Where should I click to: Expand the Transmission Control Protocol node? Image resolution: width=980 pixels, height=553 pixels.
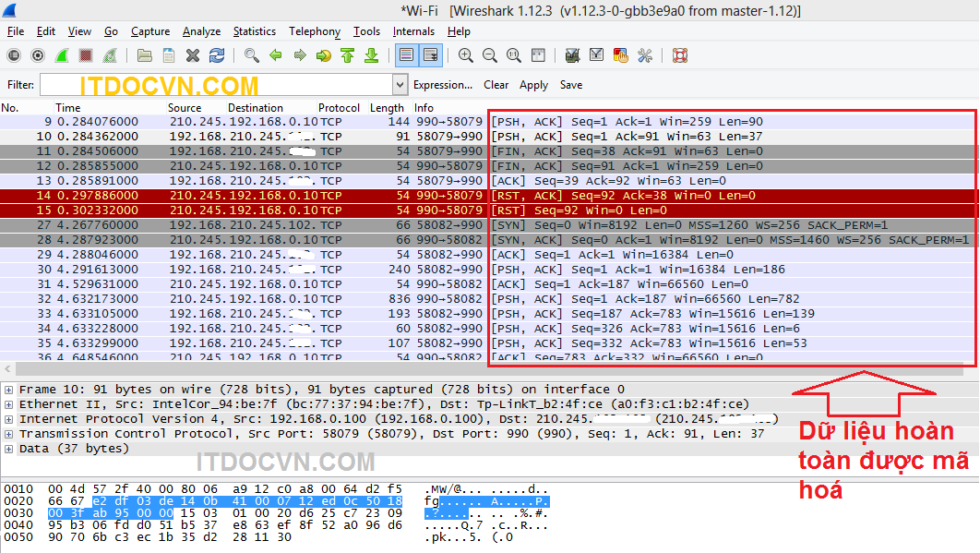(x=9, y=434)
